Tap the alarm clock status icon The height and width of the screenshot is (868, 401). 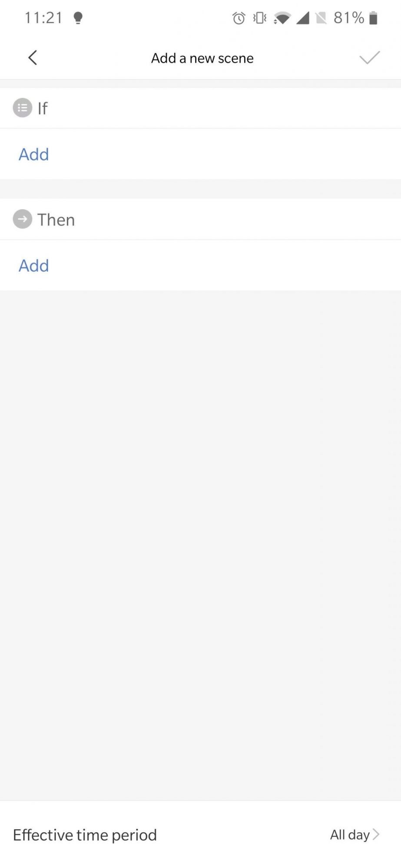point(239,18)
